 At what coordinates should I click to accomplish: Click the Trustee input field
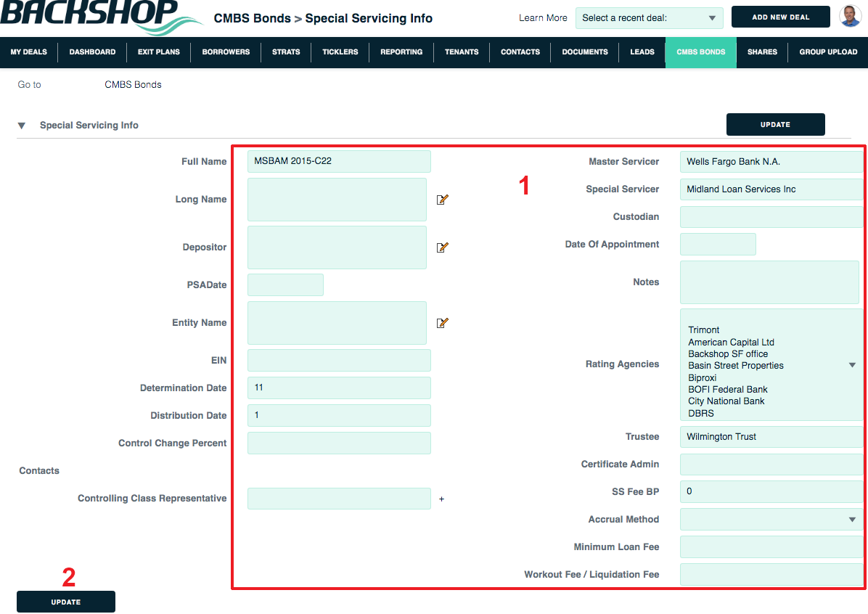771,437
